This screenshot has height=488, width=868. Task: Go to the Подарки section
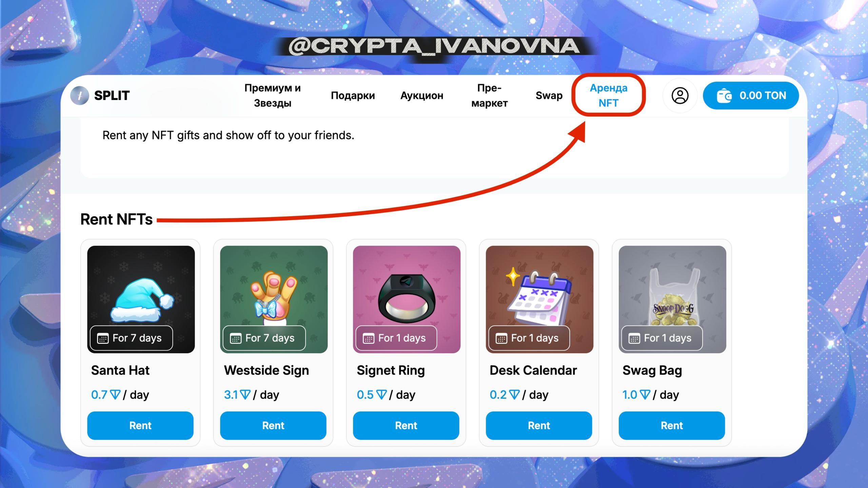click(x=353, y=96)
